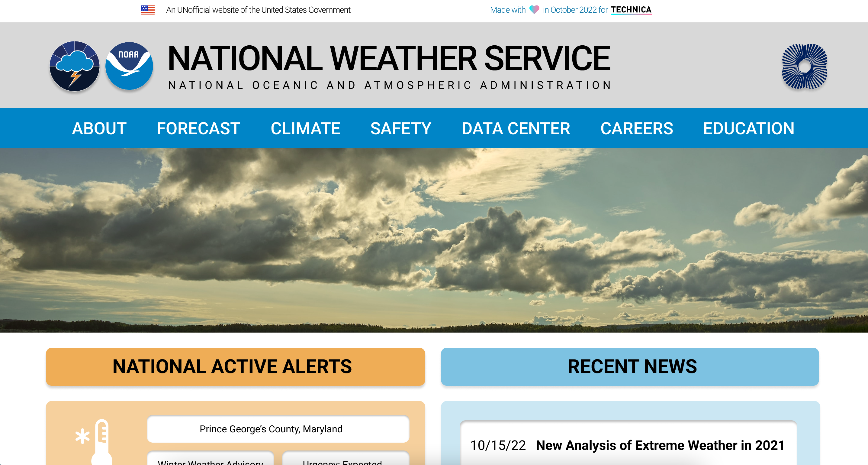Viewport: 868px width, 465px height.
Task: Click the National Weather Service title
Action: [x=389, y=59]
